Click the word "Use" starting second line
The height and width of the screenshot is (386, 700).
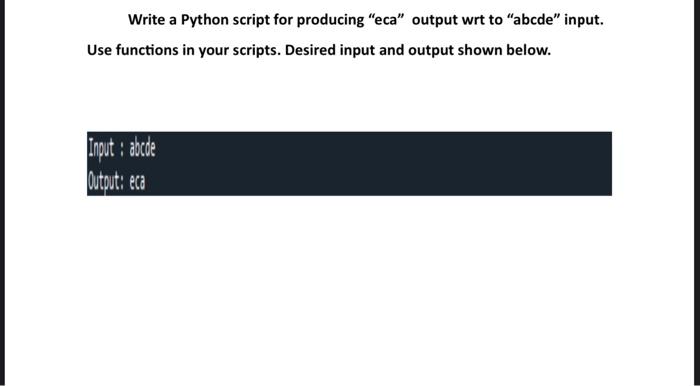pyautogui.click(x=99, y=50)
